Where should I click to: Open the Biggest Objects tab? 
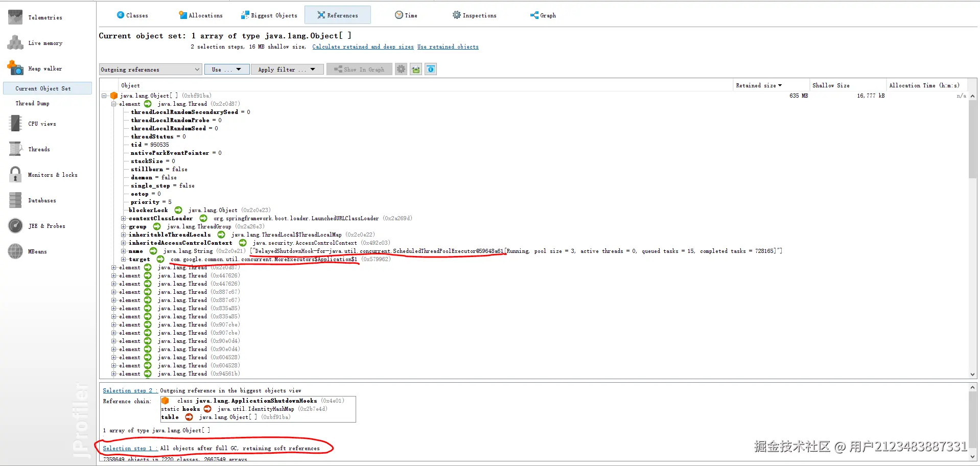269,15
